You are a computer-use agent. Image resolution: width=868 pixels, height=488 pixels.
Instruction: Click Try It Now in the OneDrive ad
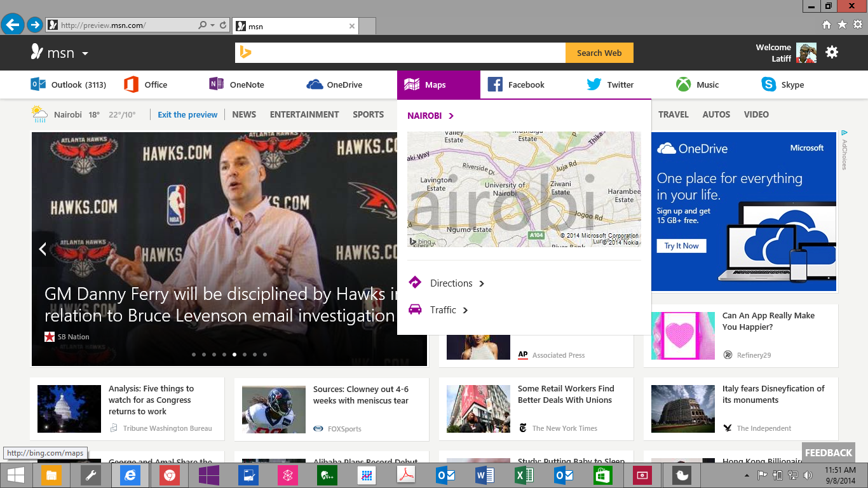(681, 246)
